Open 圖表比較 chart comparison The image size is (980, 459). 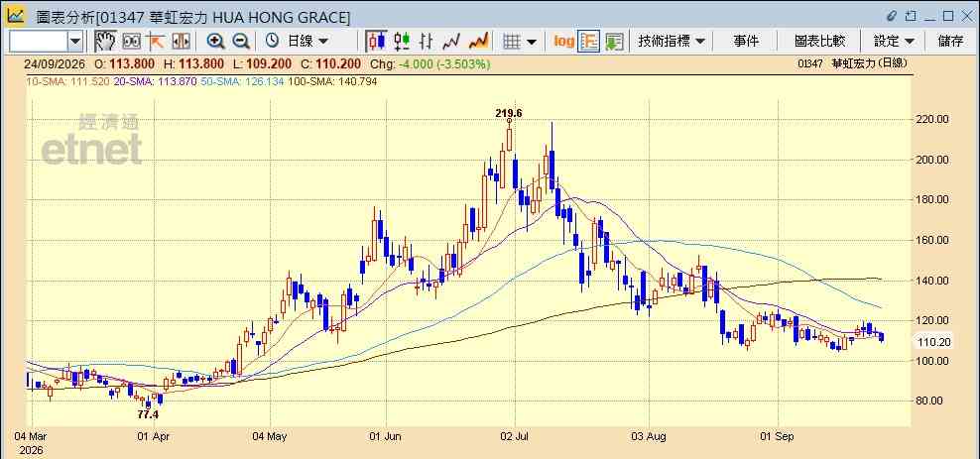click(x=819, y=42)
